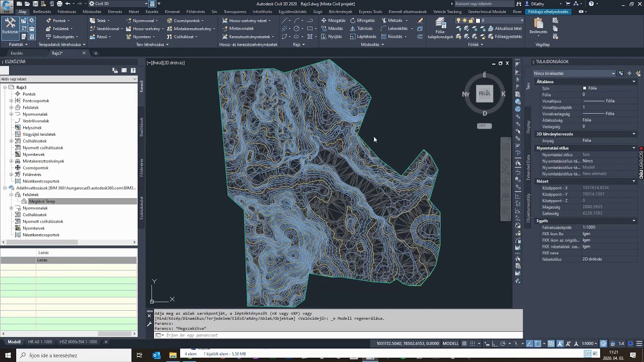Toggle layer on/off lightbulb in layer dropdown
Image resolution: width=644 pixels, height=362 pixels.
(x=458, y=21)
